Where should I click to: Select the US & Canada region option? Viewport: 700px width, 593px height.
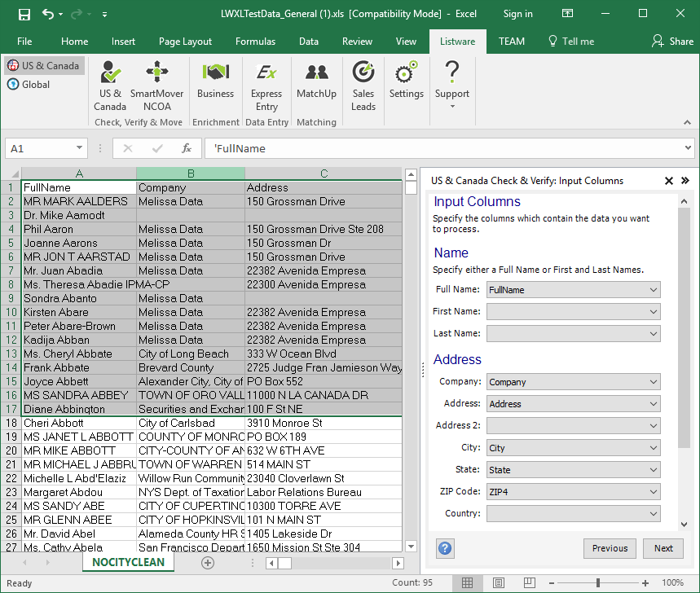coord(44,65)
